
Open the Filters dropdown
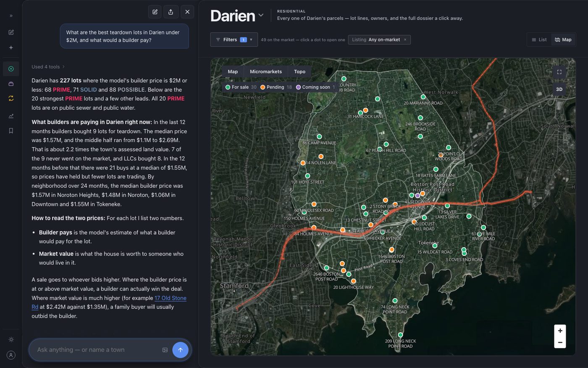pyautogui.click(x=234, y=40)
